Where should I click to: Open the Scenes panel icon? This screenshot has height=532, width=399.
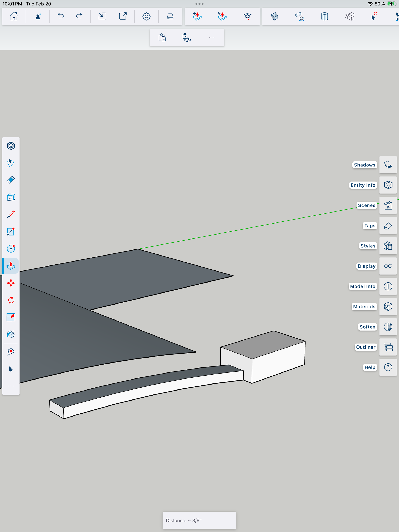pos(388,205)
